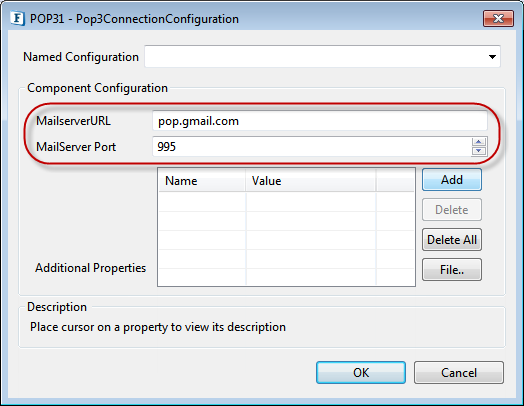Click the Additional Properties label
524x406 pixels.
click(91, 268)
